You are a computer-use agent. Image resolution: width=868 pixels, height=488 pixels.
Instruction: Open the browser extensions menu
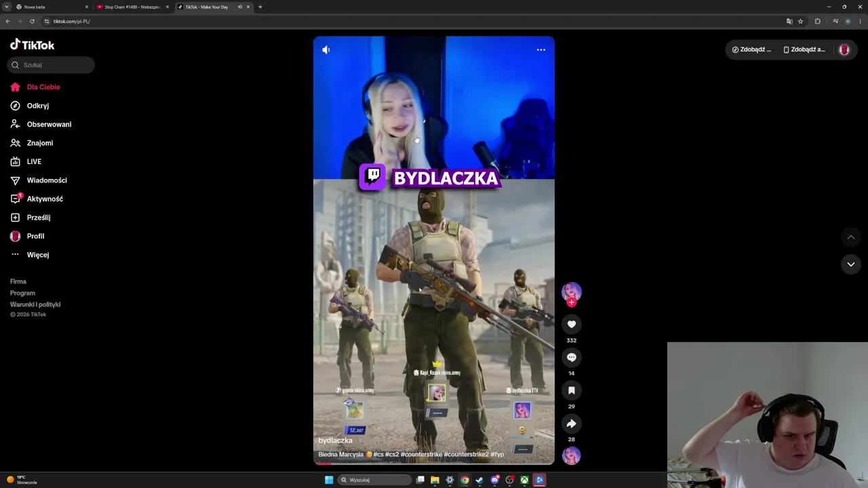tap(818, 21)
